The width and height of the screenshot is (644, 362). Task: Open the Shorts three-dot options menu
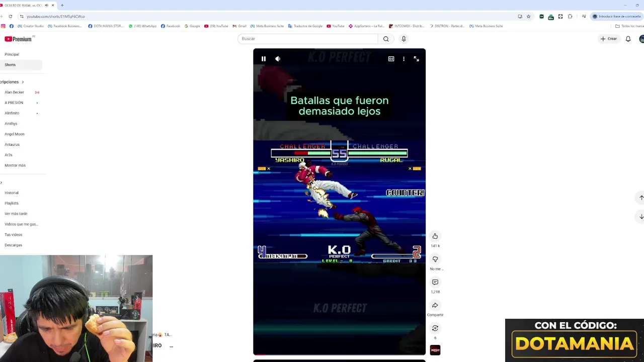[x=404, y=59]
